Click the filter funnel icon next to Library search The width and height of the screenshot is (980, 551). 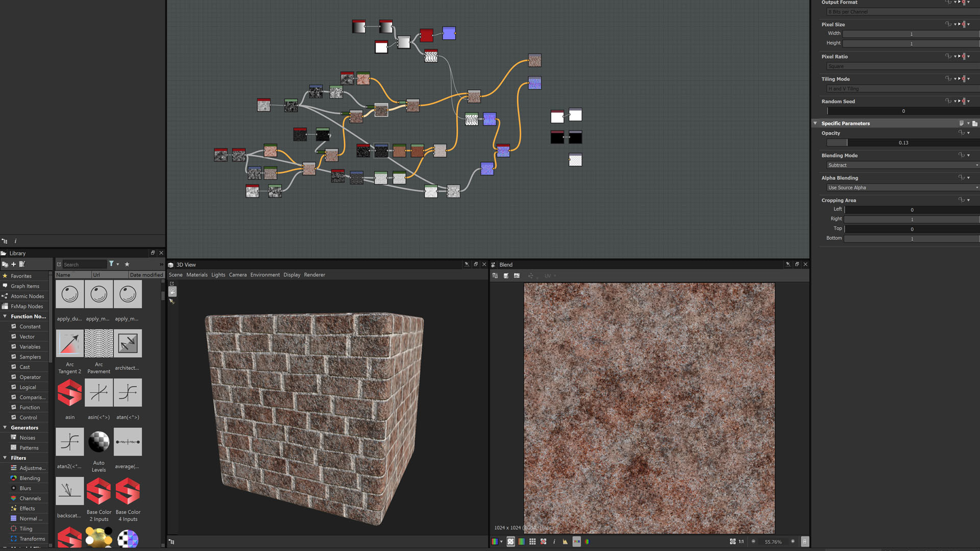[111, 264]
